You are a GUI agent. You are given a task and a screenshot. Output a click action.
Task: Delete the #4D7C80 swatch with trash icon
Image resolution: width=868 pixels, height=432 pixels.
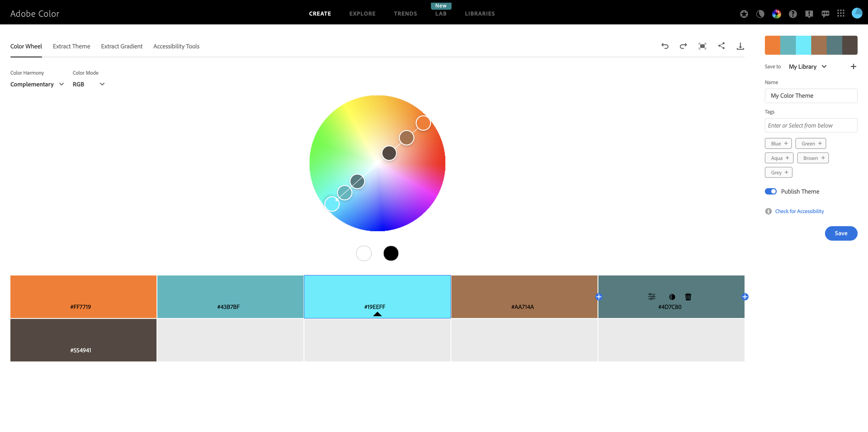click(x=688, y=297)
